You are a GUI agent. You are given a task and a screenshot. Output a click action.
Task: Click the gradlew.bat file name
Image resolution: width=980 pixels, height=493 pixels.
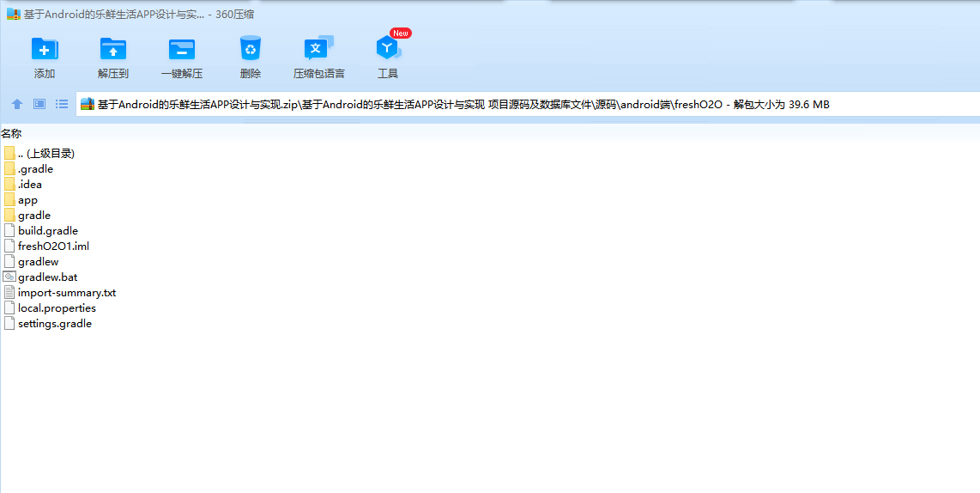48,277
